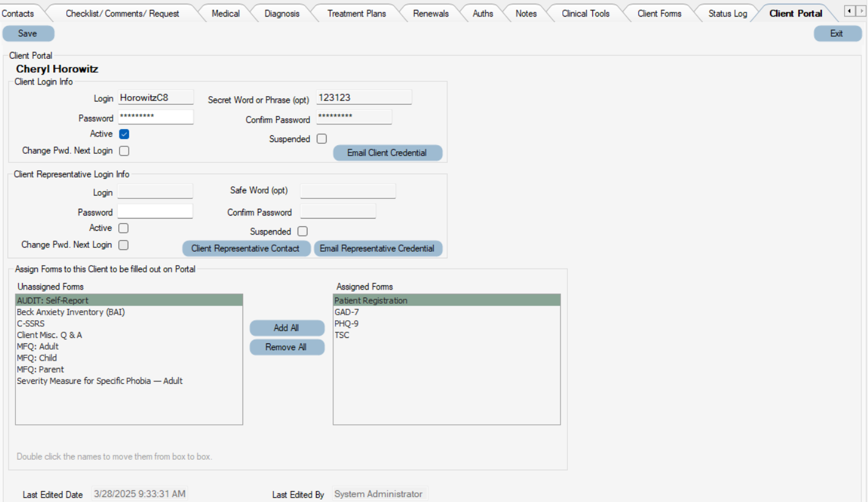
Task: Enable Suspended for the client login
Action: click(x=322, y=138)
